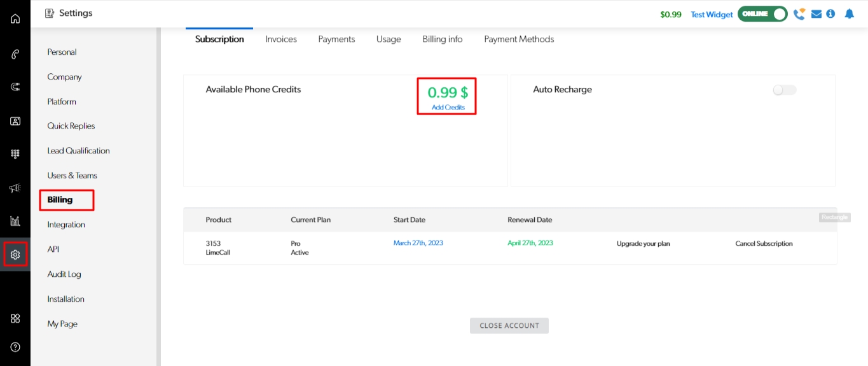Open the dial pad icon in sidebar
Viewport: 868px width, 366px height.
[x=15, y=154]
